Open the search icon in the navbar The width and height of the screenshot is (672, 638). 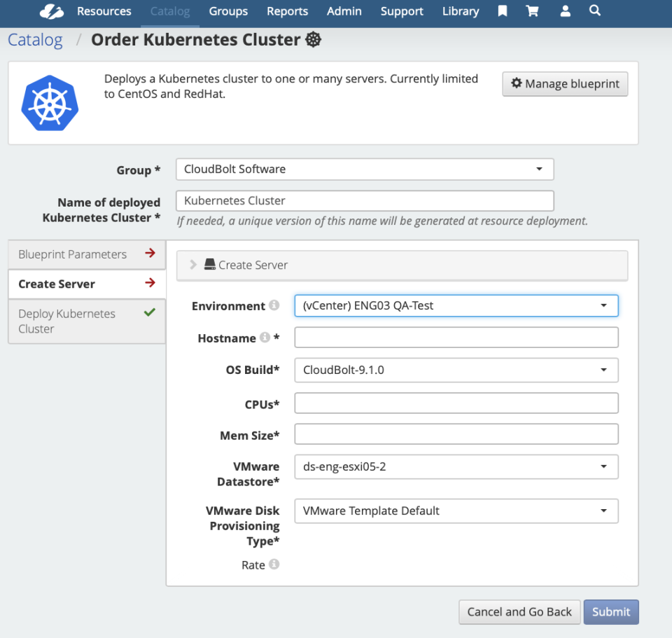pos(595,11)
